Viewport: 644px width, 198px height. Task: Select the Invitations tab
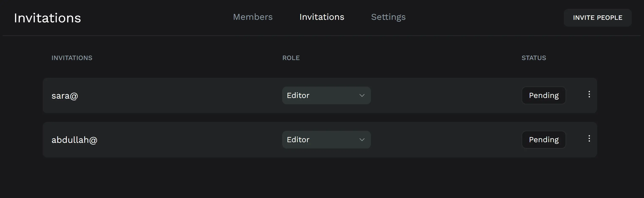coord(322,17)
